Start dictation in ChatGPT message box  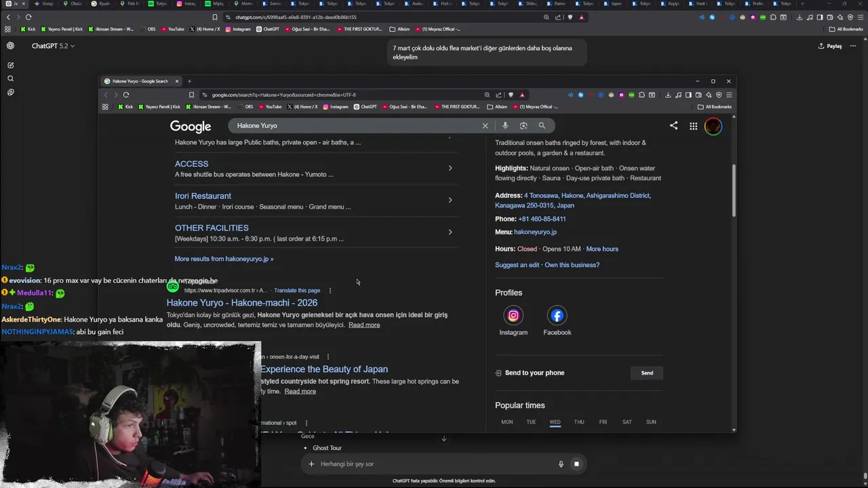(561, 464)
